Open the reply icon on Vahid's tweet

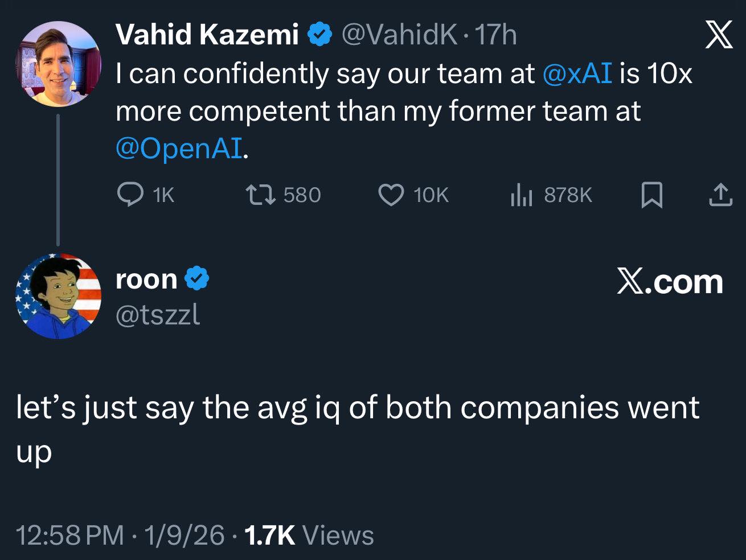pyautogui.click(x=132, y=195)
